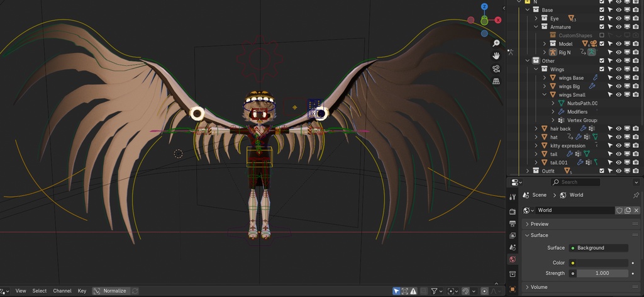The image size is (644, 297).
Task: Expand the Preview panel
Action: coord(528,224)
